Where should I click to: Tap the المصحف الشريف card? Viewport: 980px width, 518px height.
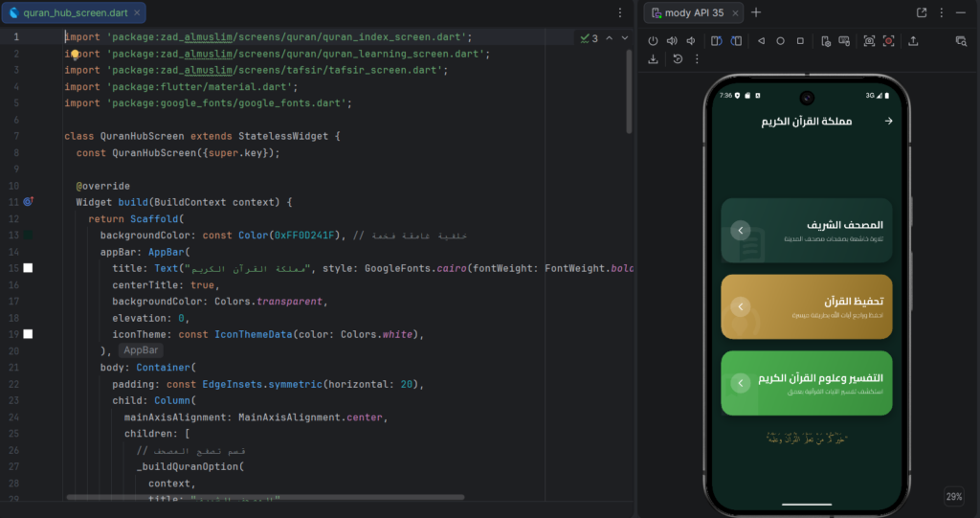806,230
